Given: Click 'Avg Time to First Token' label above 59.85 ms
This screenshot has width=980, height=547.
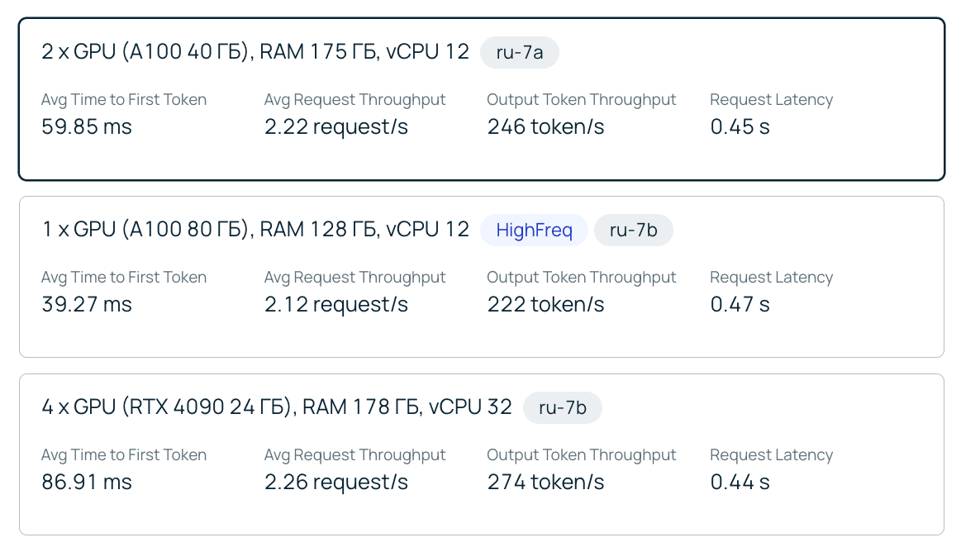Looking at the screenshot, I should (x=124, y=100).
